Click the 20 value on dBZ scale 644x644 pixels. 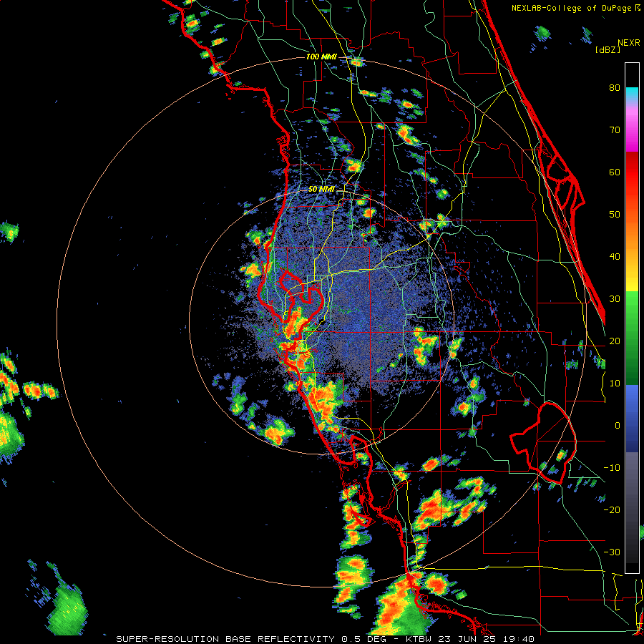615,341
